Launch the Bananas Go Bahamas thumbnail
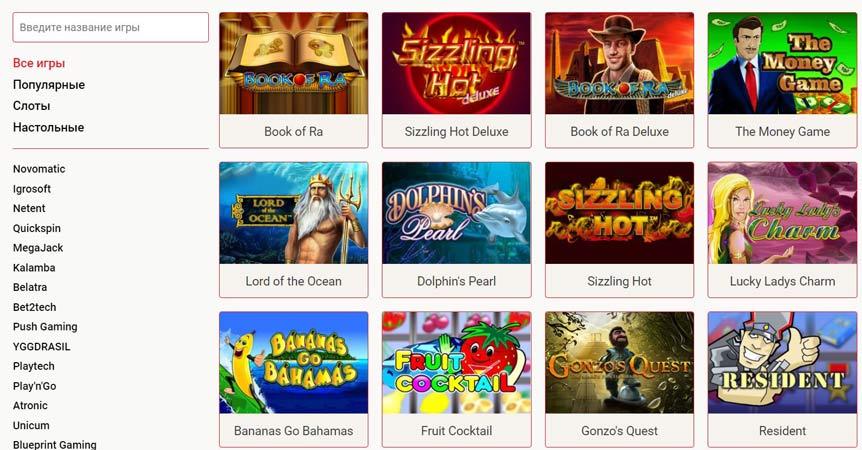 point(294,363)
